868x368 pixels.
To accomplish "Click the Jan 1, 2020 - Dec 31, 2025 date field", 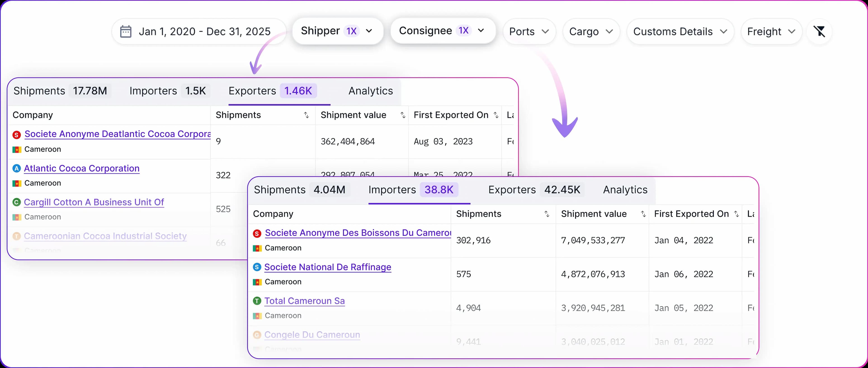I will 204,32.
